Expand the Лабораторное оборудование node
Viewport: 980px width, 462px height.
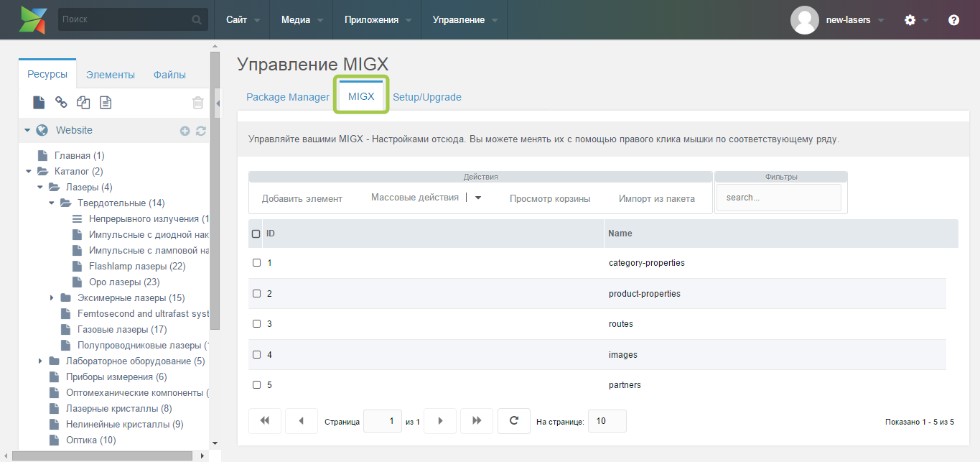40,361
